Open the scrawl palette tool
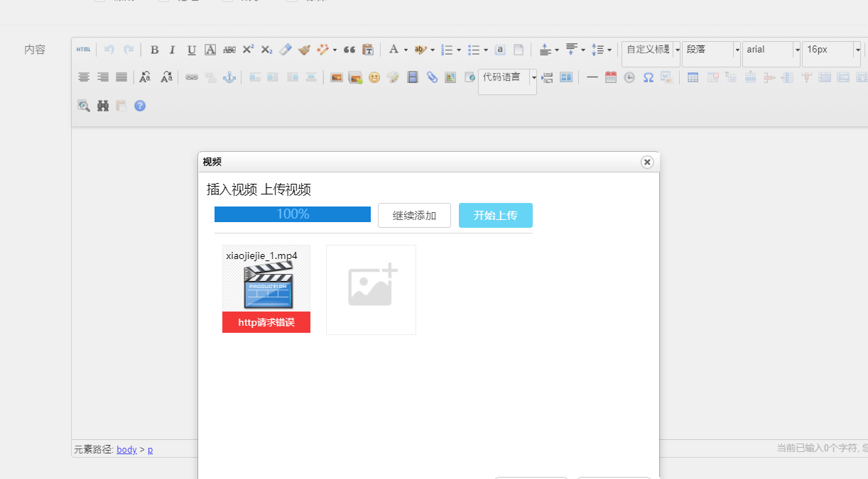 [x=393, y=77]
